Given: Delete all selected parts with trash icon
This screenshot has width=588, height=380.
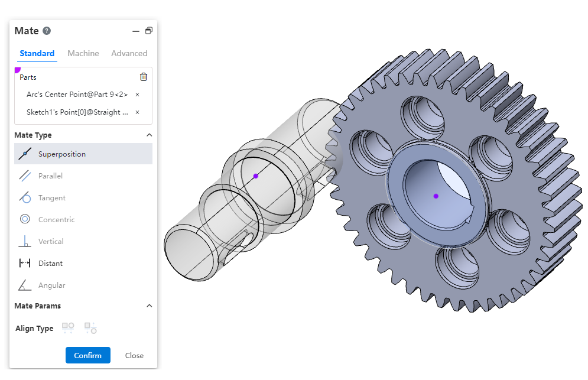Looking at the screenshot, I should tap(144, 77).
